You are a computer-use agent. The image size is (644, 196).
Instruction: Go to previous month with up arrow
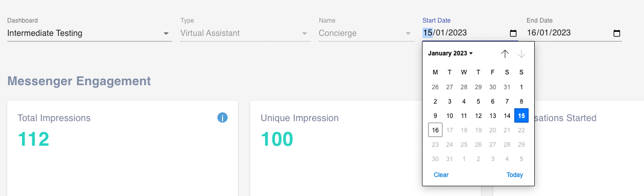pos(505,54)
